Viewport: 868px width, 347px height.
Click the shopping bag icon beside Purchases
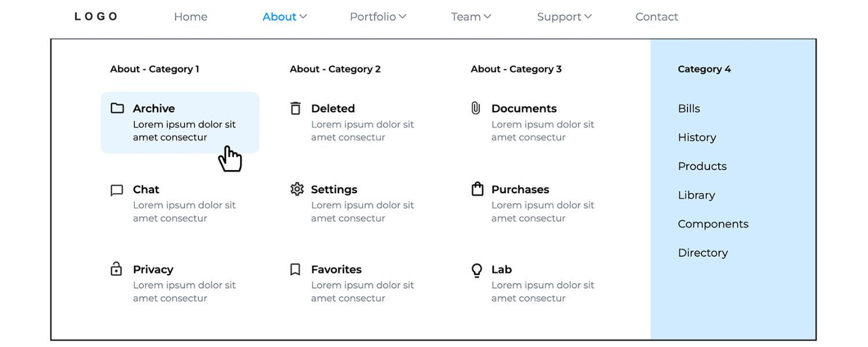tap(477, 189)
